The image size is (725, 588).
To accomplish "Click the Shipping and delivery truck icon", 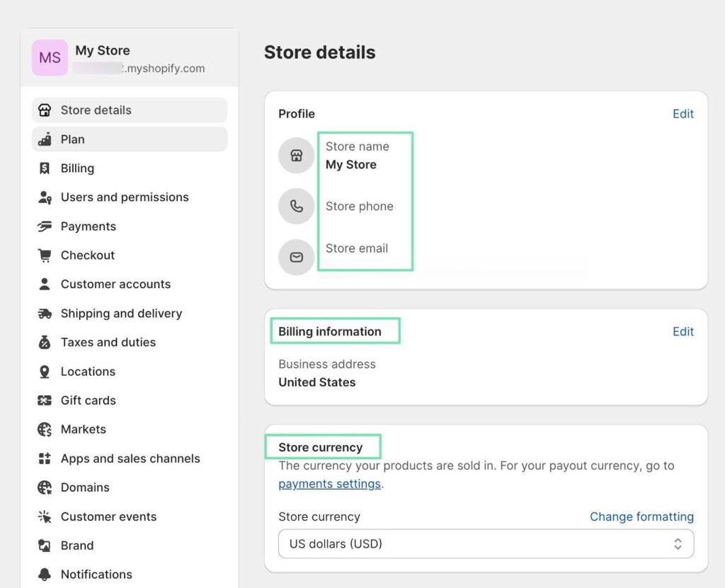I will [45, 313].
